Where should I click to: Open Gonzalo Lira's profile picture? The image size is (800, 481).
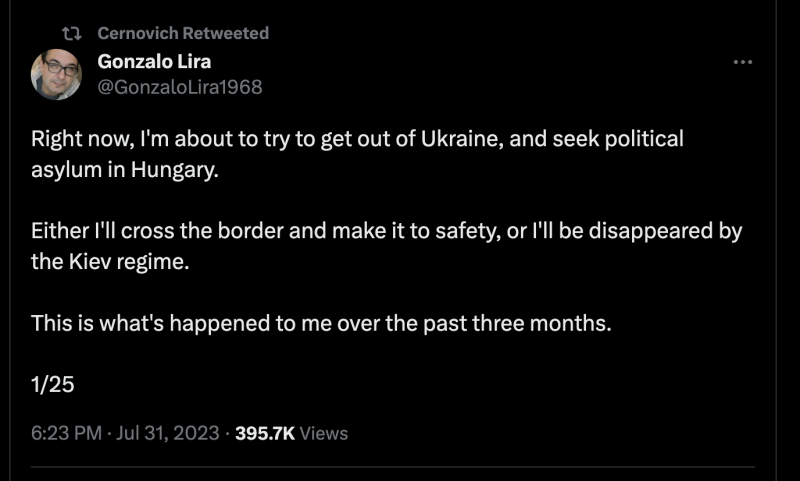coord(56,74)
